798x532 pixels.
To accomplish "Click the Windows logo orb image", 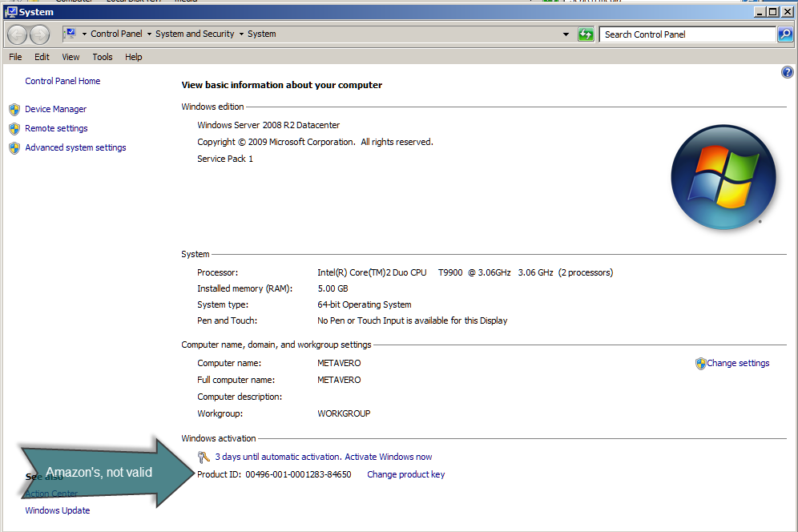I will click(723, 177).
